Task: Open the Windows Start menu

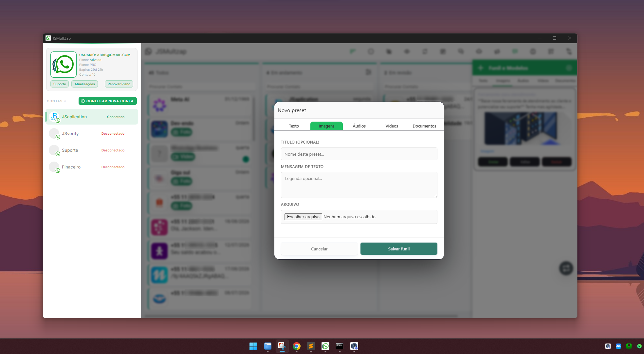Action: [x=253, y=346]
